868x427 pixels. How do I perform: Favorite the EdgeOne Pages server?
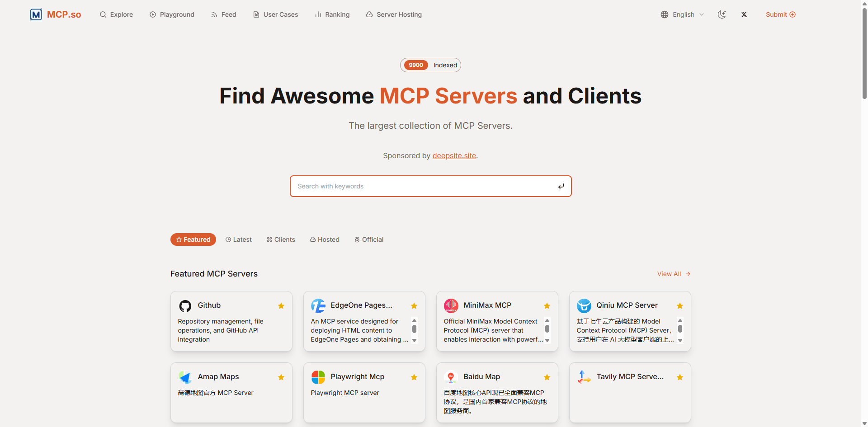[414, 305]
